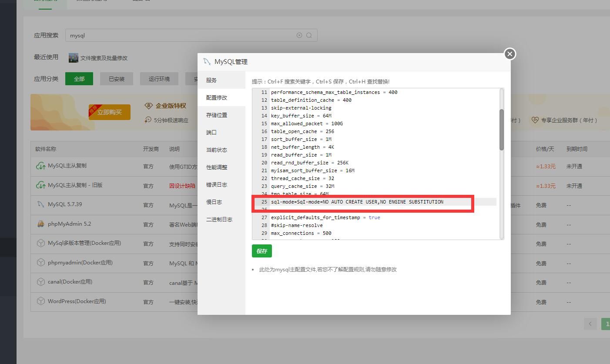Screen dimensions: 610x364
Task: Click the MySQL dolphin icon in dialog header
Action: 206,62
